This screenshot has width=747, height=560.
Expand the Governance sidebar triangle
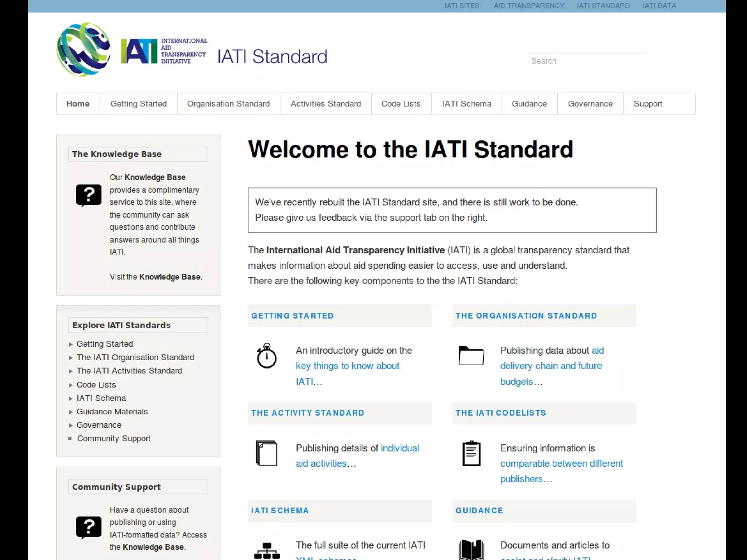[x=71, y=425]
